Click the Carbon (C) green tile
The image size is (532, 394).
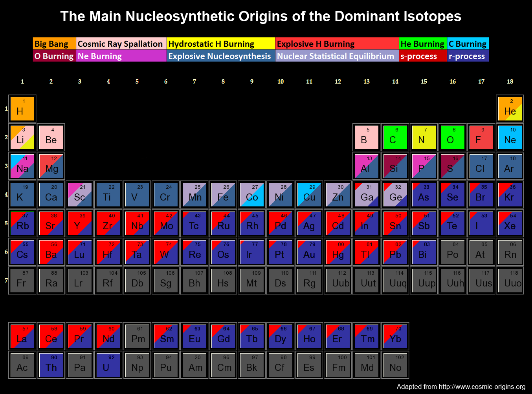[x=395, y=137]
